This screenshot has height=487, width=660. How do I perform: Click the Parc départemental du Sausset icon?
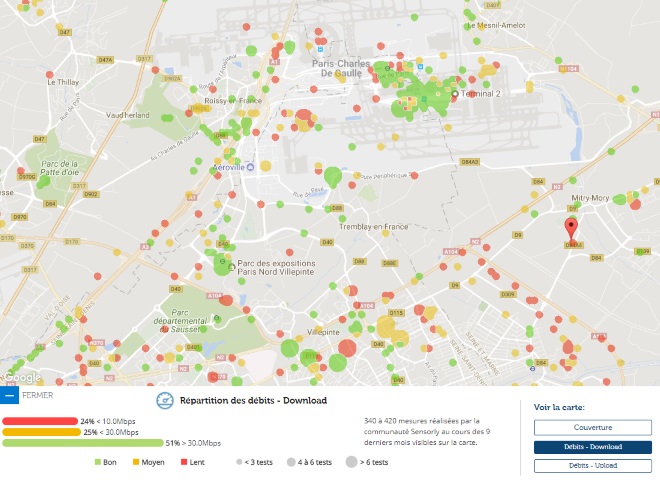pyautogui.click(x=217, y=321)
